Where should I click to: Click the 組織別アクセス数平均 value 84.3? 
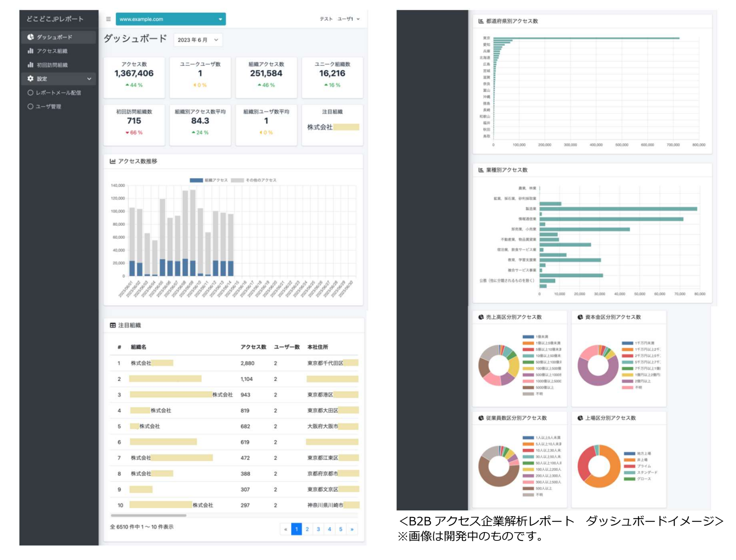point(200,121)
